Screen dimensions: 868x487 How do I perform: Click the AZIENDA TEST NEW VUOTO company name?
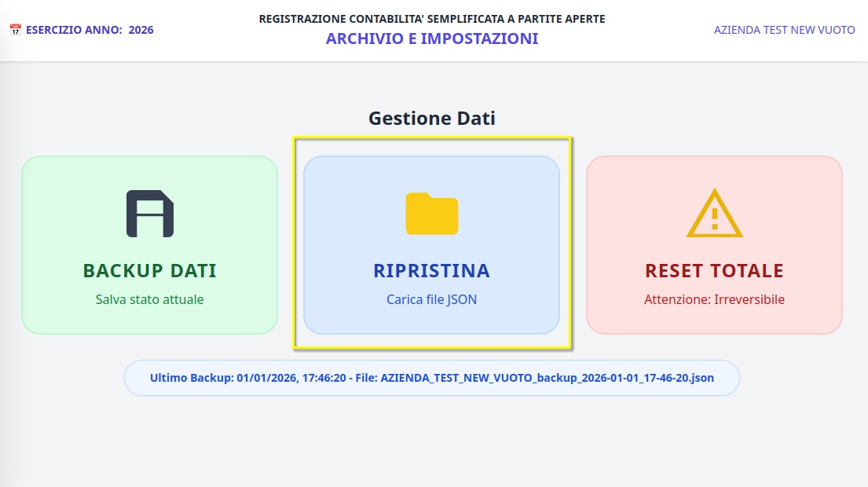[784, 30]
